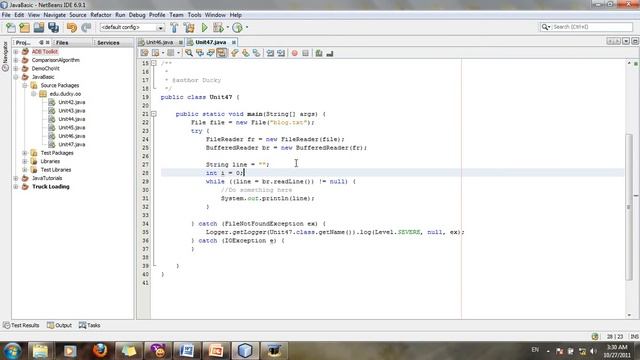This screenshot has height=360, width=640.
Task: Click the Comment editor toolbar icon
Action: (319, 53)
